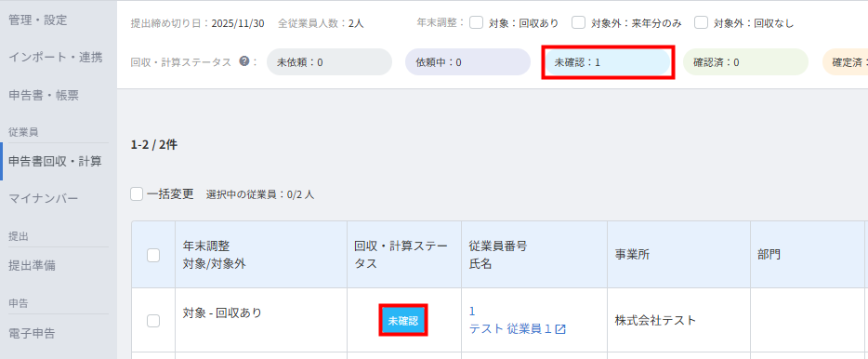
Task: Open 提出準備 sidebar item
Action: [x=33, y=265]
